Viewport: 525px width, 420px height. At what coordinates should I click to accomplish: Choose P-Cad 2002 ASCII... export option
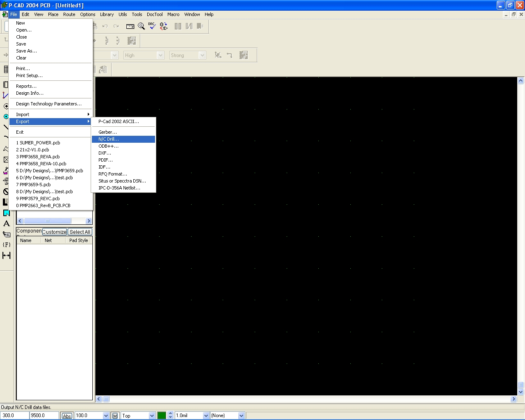123,121
